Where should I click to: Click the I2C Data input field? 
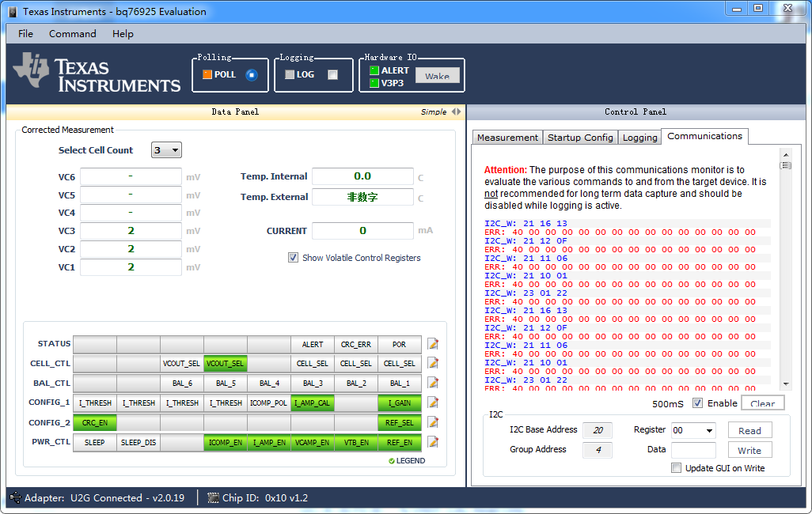(693, 450)
